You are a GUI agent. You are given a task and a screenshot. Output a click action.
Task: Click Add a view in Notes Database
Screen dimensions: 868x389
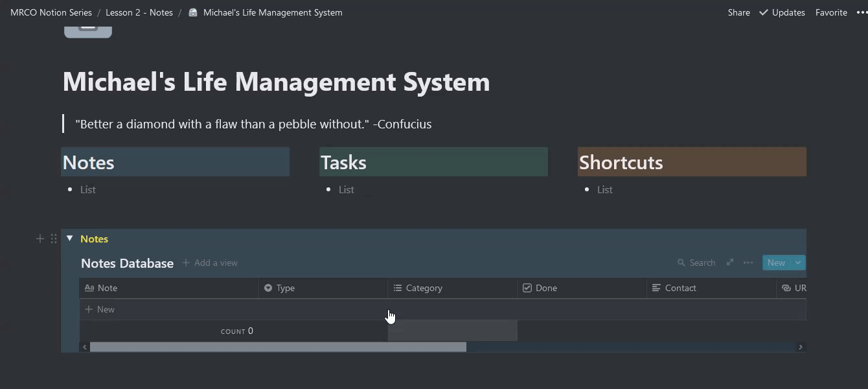click(210, 263)
